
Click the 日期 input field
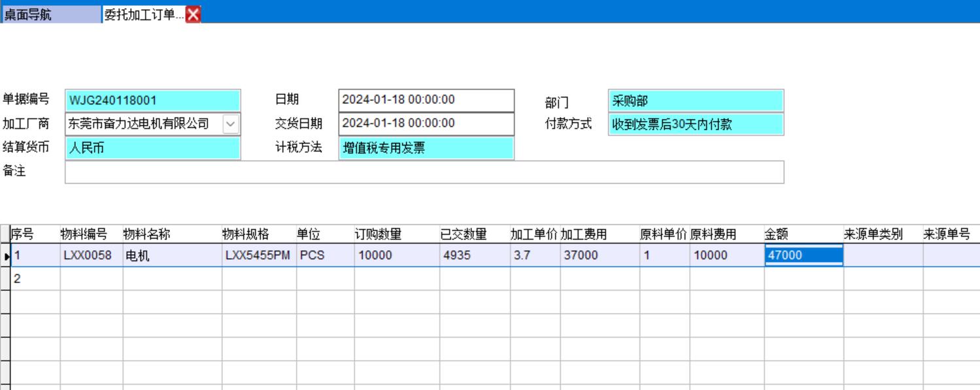point(426,101)
